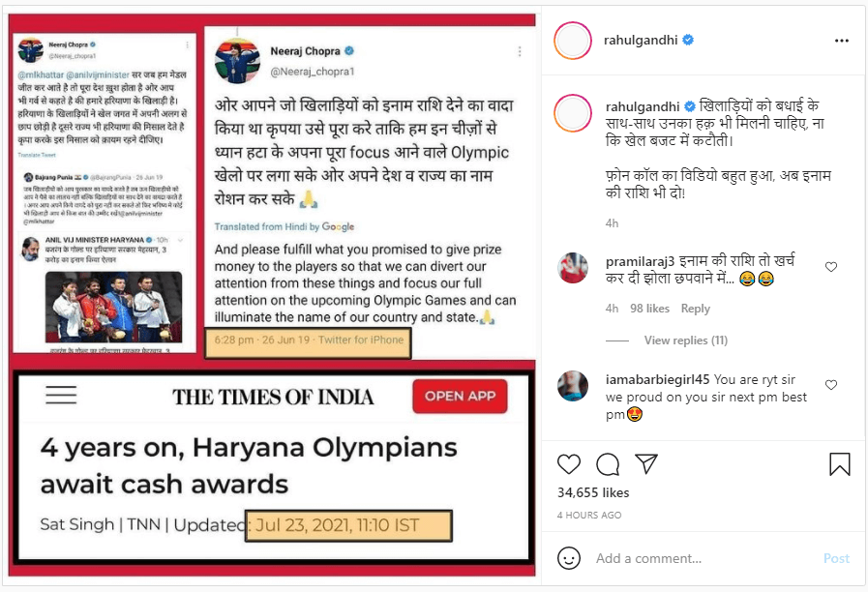This screenshot has width=868, height=592.
Task: View 98 likes on pramilaraj3's comment
Action: [649, 309]
